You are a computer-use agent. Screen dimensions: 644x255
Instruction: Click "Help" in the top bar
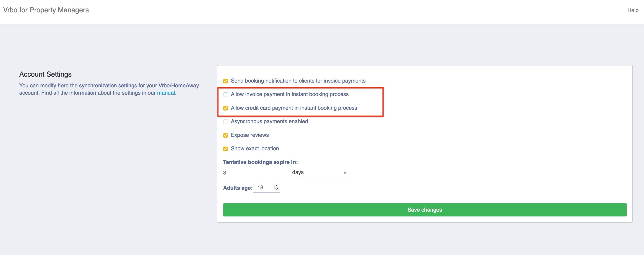tap(633, 10)
